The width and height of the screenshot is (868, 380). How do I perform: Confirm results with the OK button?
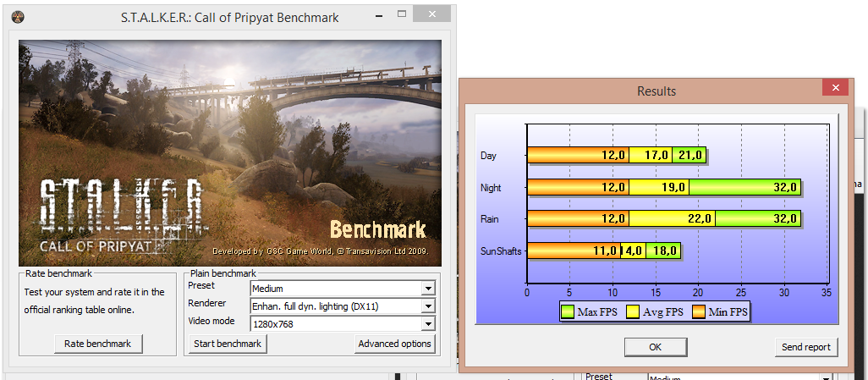pos(656,347)
